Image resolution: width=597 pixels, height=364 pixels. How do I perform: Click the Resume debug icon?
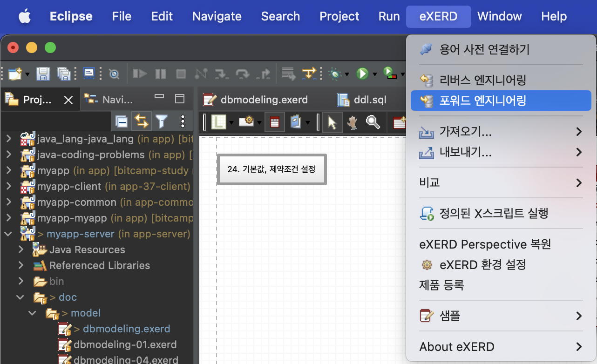[x=140, y=74]
